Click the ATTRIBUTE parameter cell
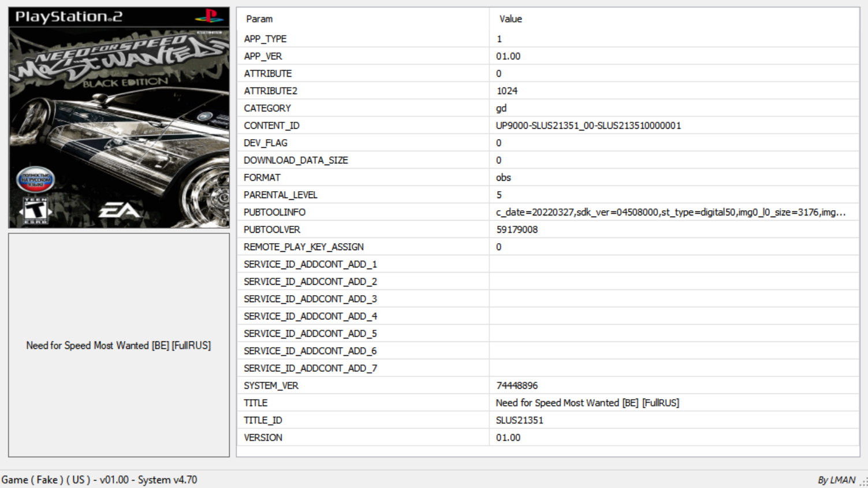868x488 pixels. [x=267, y=73]
